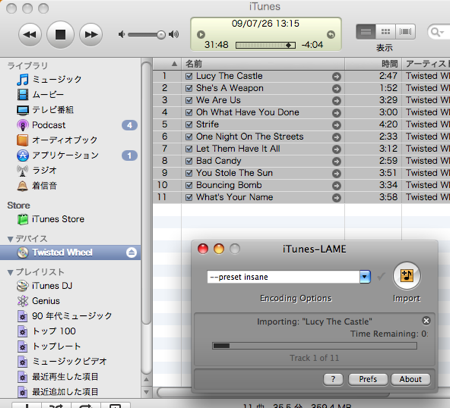Skip forward to next track
Viewport: 450px width, 408px height.
[x=91, y=34]
